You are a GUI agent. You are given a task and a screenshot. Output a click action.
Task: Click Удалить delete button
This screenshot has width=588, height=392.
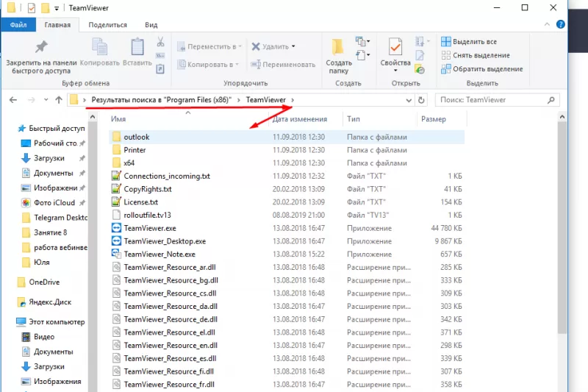(270, 46)
